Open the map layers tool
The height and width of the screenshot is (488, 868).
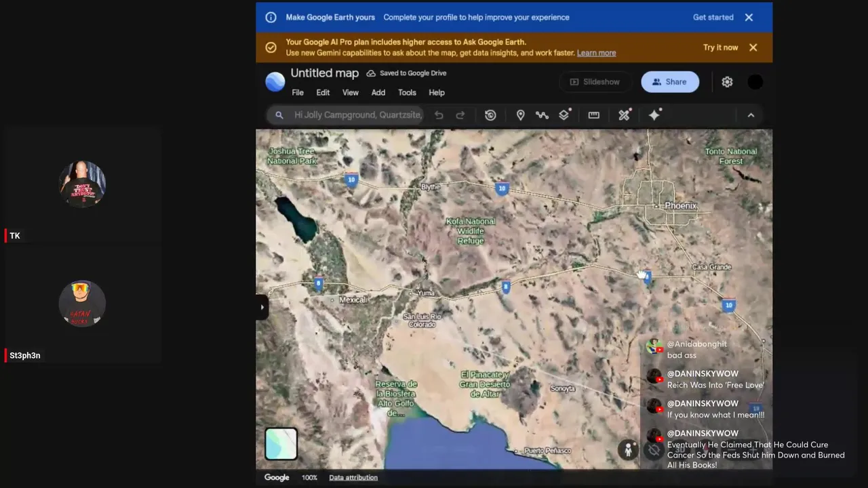click(564, 115)
